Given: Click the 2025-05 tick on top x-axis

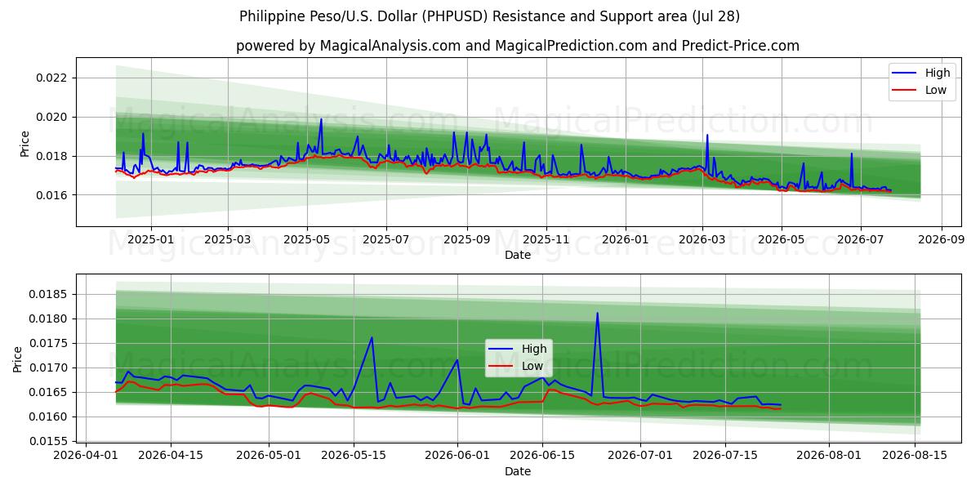Looking at the screenshot, I should (x=306, y=240).
